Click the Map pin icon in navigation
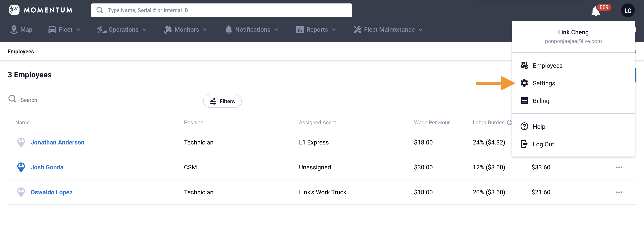Screen dimensions: 644x226 (14, 30)
